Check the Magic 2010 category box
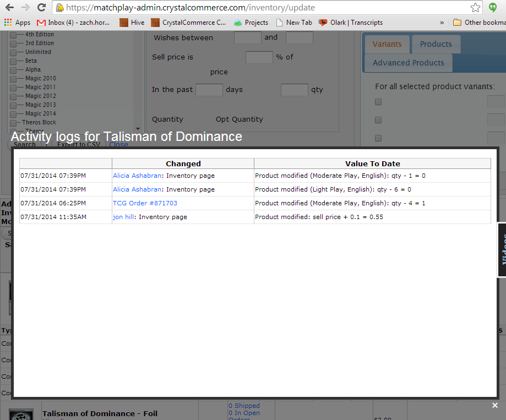The height and width of the screenshot is (420, 506). click(13, 79)
